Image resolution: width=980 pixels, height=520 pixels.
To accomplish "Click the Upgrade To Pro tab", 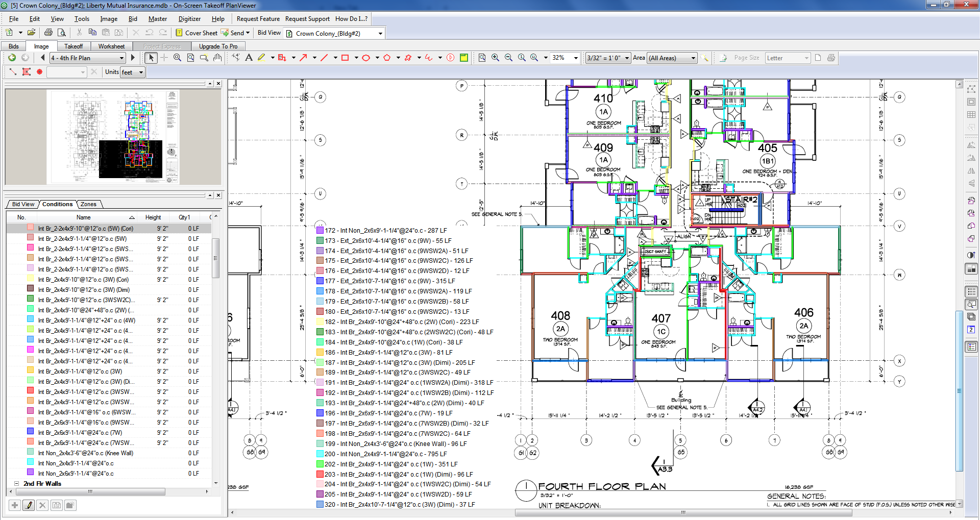I will pyautogui.click(x=218, y=46).
